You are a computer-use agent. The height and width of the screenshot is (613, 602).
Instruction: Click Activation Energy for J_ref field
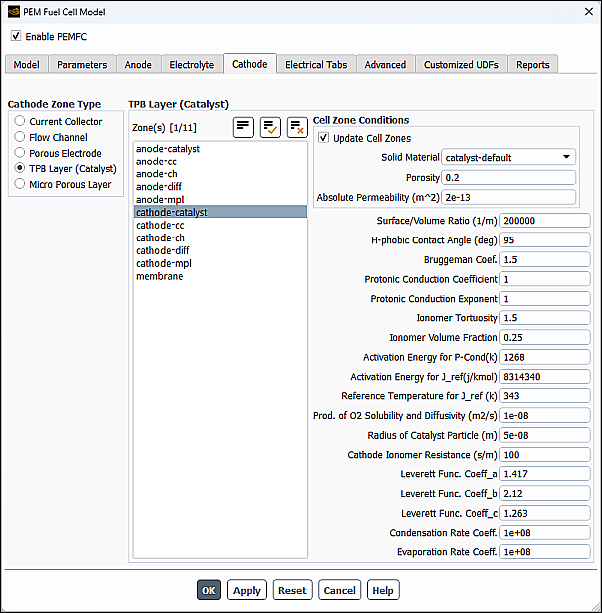(x=545, y=376)
